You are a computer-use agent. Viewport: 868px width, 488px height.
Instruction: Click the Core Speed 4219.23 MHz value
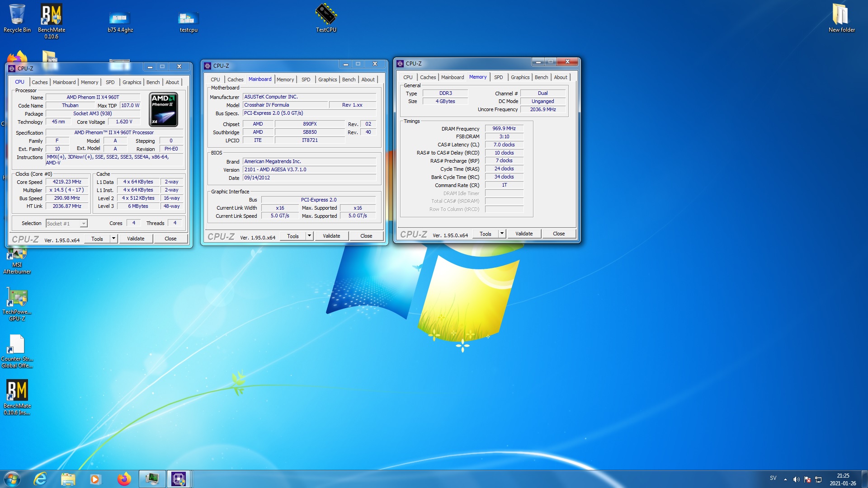[67, 182]
